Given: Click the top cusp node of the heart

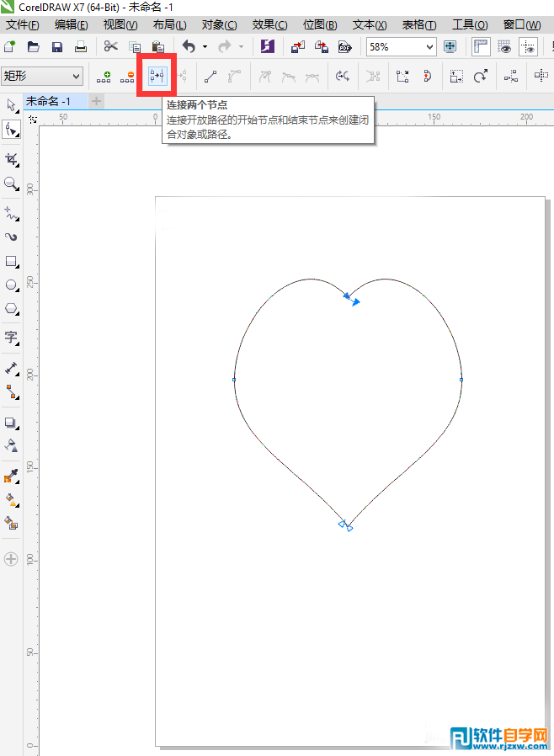Looking at the screenshot, I should click(347, 295).
